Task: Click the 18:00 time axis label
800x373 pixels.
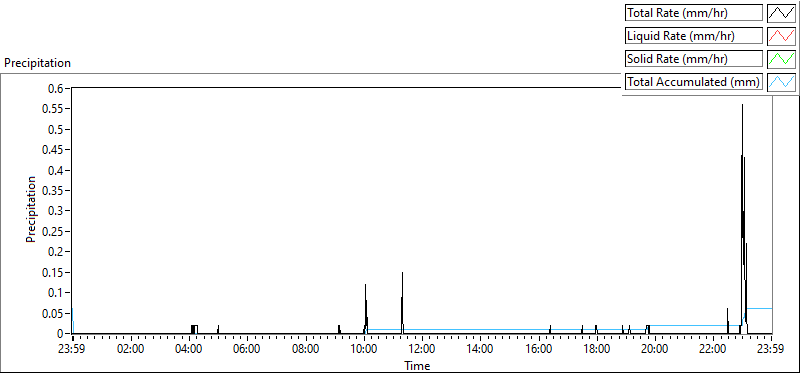Action: [x=596, y=350]
